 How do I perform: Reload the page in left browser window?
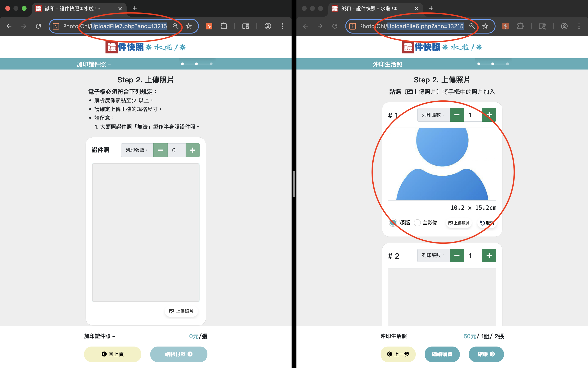coord(38,26)
